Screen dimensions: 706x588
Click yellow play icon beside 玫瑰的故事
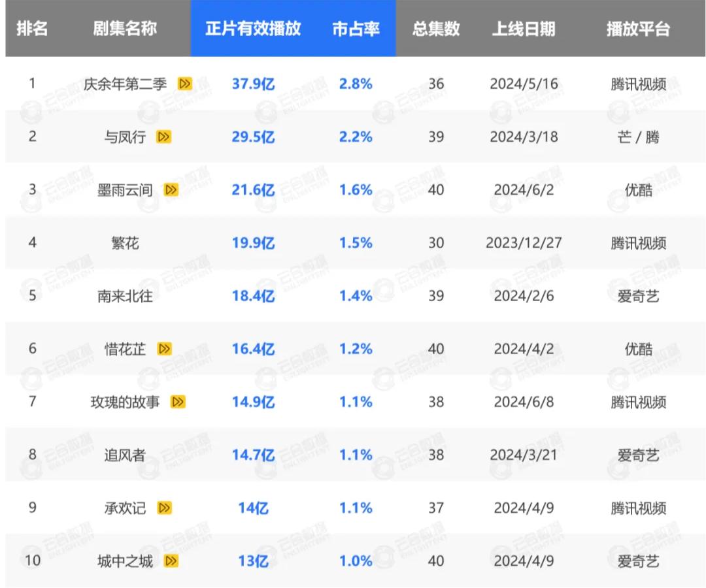178,402
